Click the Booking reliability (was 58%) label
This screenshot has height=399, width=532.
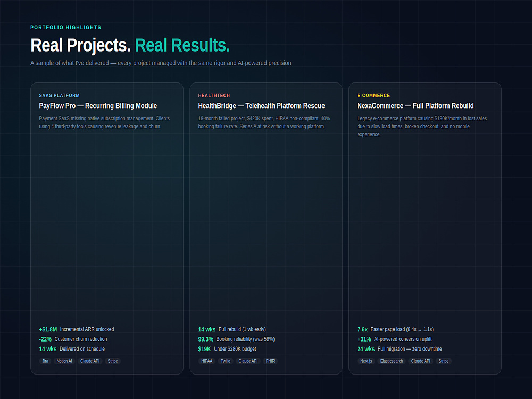[x=245, y=339]
